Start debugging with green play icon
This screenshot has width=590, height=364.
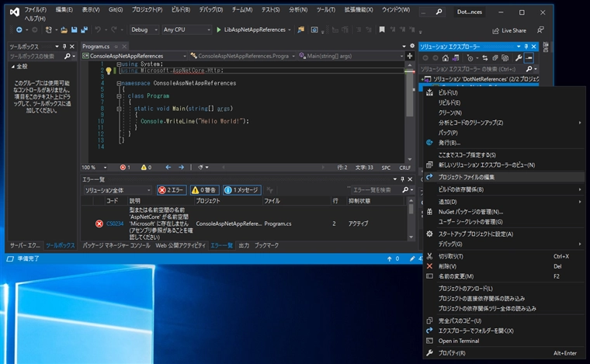[x=219, y=29]
